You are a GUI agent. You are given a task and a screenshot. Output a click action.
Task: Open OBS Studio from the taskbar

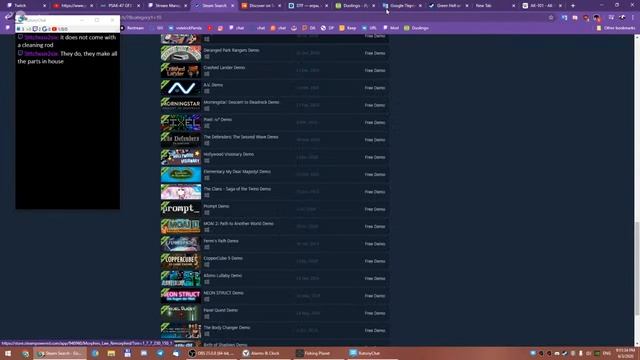click(211, 353)
